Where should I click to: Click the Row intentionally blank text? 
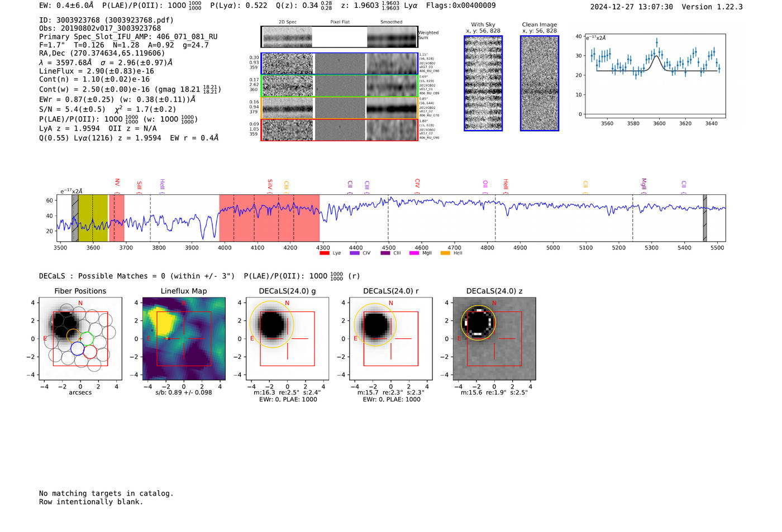click(91, 502)
